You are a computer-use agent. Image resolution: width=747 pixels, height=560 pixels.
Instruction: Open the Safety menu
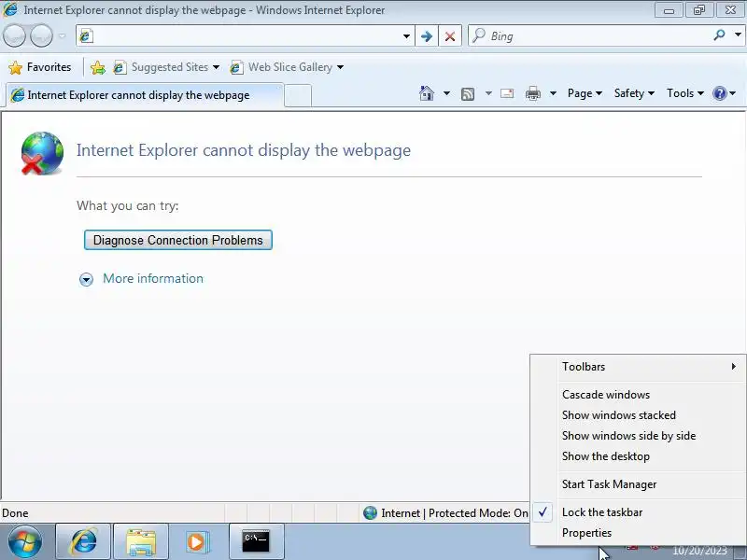(x=634, y=93)
